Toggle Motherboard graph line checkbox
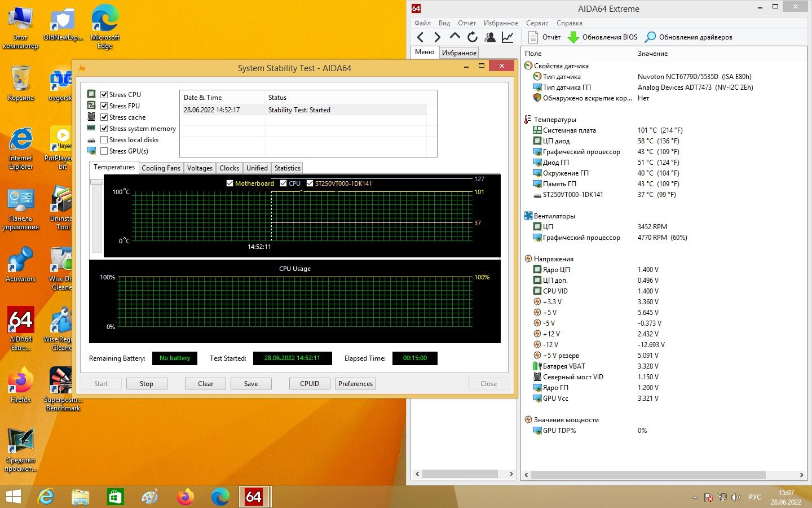The width and height of the screenshot is (812, 508). click(x=230, y=183)
